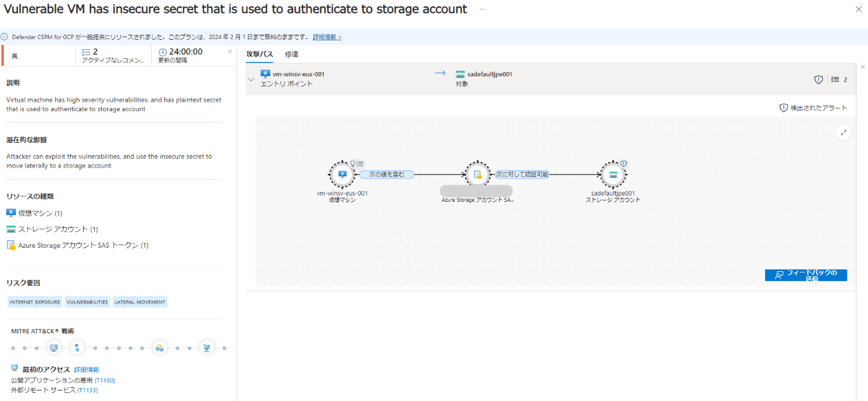Collapse the right panel with double chevron

pyautogui.click(x=862, y=66)
